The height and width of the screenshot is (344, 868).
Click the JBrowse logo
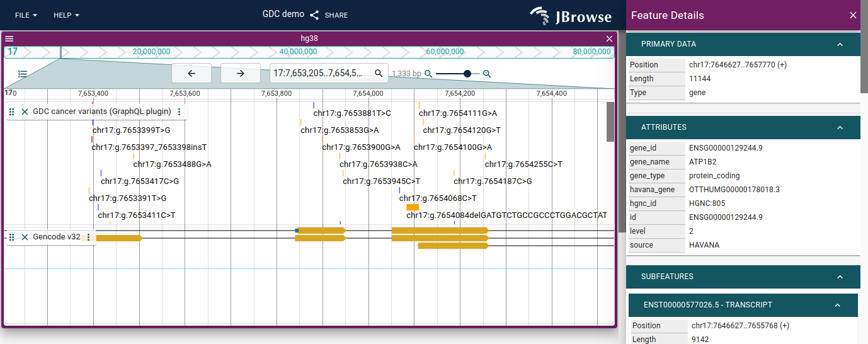[x=571, y=16]
